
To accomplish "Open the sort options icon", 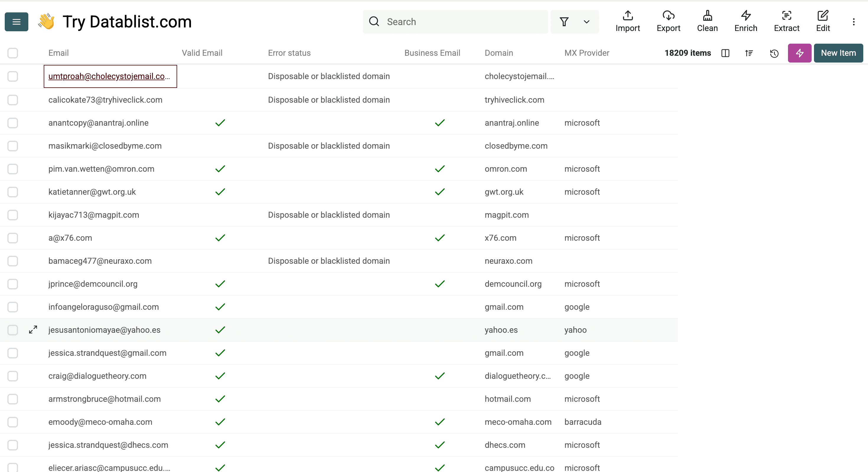I will tap(749, 53).
